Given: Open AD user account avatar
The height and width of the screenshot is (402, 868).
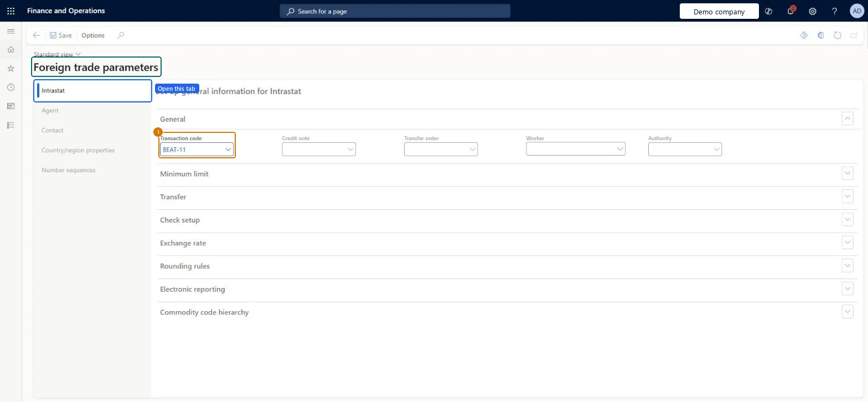Looking at the screenshot, I should (x=856, y=11).
